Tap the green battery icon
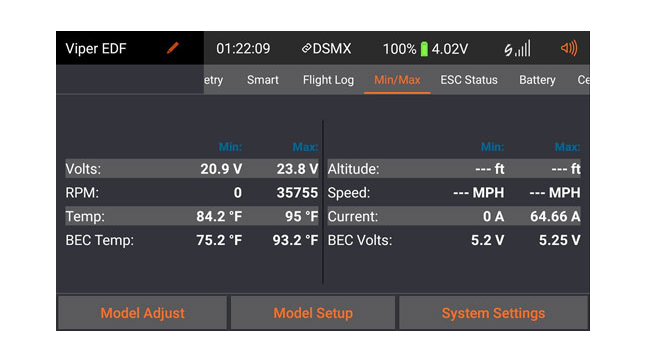Viewport: 645px width, 363px height. click(x=424, y=49)
